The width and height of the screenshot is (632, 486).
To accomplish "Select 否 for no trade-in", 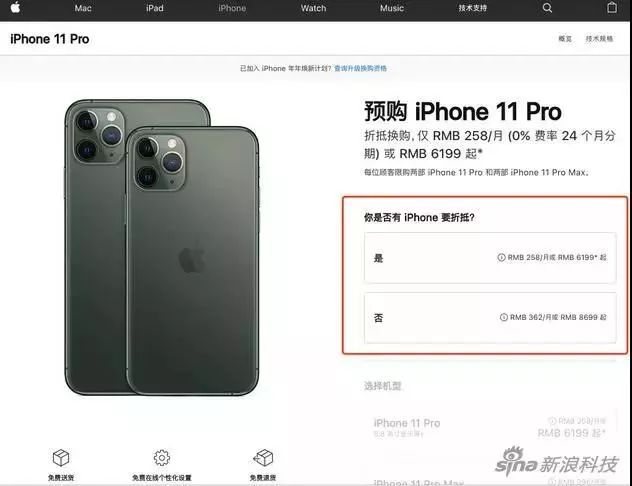I will [490, 318].
